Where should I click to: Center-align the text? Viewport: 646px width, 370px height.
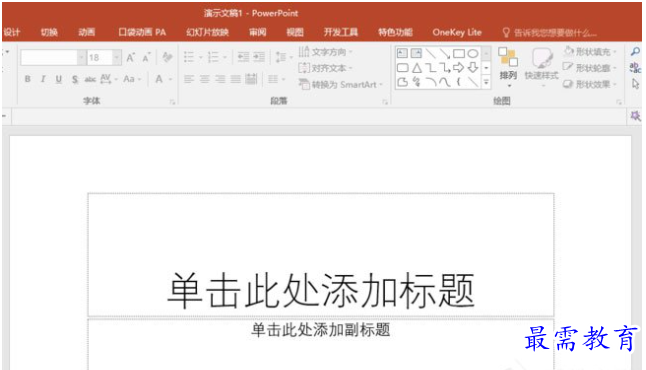pos(204,79)
